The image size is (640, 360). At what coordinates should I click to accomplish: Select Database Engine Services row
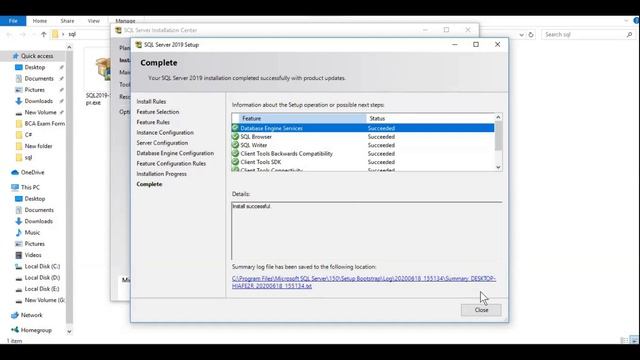[362, 128]
